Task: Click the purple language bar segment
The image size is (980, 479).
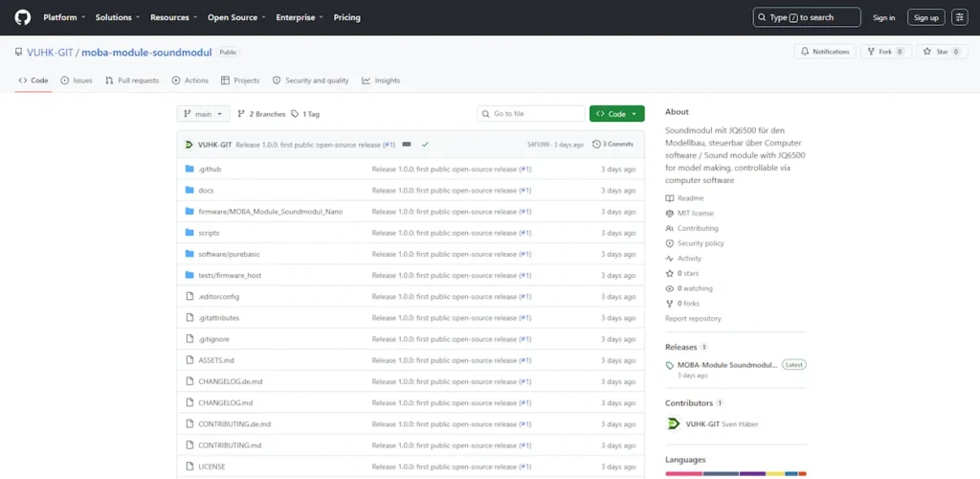Action: coord(752,474)
